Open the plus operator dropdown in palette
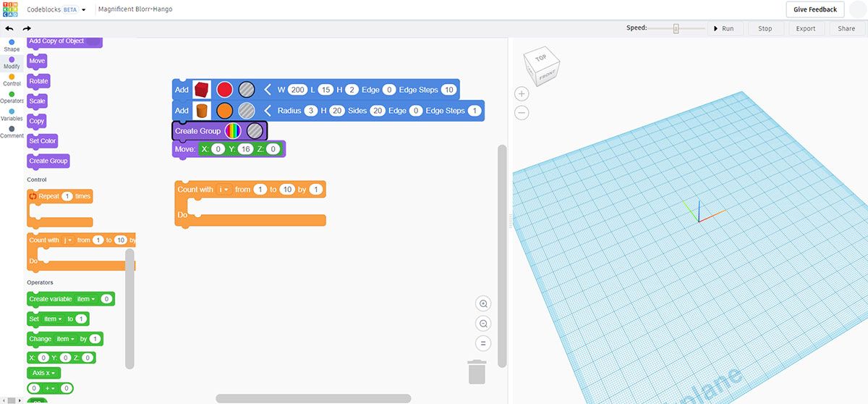 coord(48,388)
